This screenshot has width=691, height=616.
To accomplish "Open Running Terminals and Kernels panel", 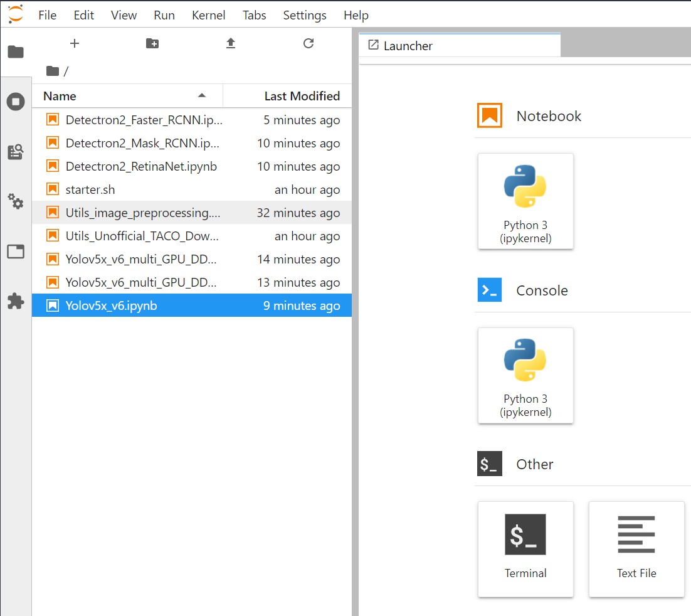I will pos(16,102).
